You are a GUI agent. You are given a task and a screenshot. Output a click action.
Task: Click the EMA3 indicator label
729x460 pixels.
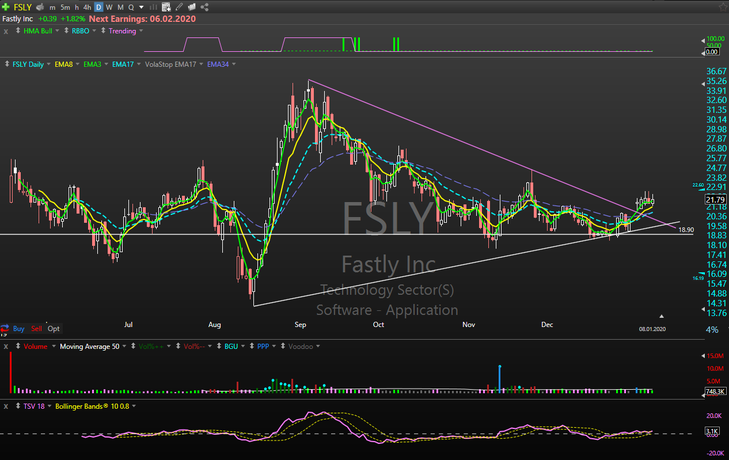coord(92,65)
